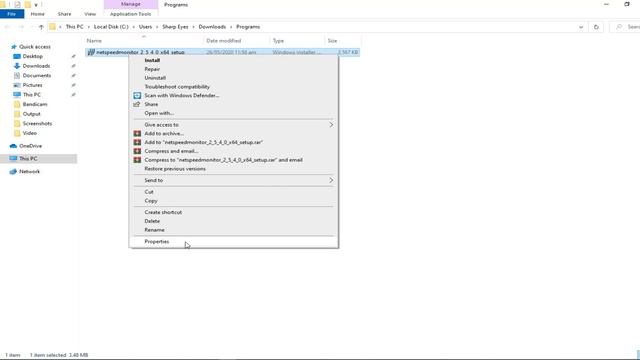Choose Open with... entry
Screen dimensions: 640x360
[159, 113]
